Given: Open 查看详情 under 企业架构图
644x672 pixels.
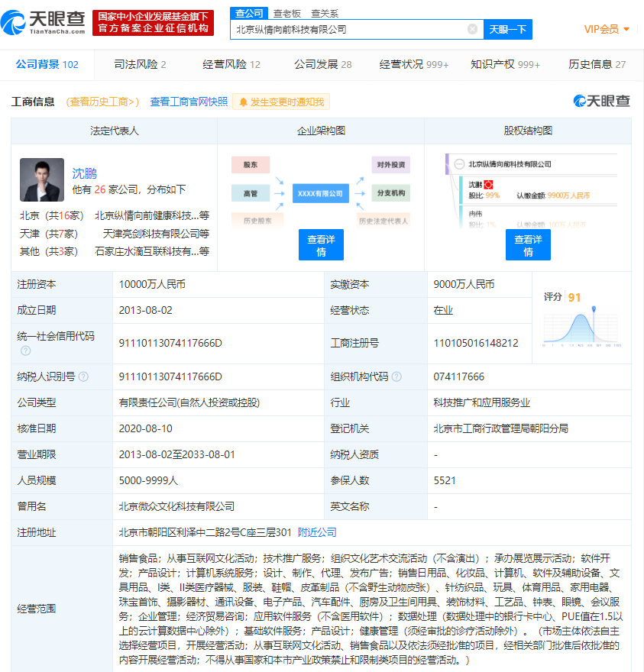Looking at the screenshot, I should (x=321, y=244).
